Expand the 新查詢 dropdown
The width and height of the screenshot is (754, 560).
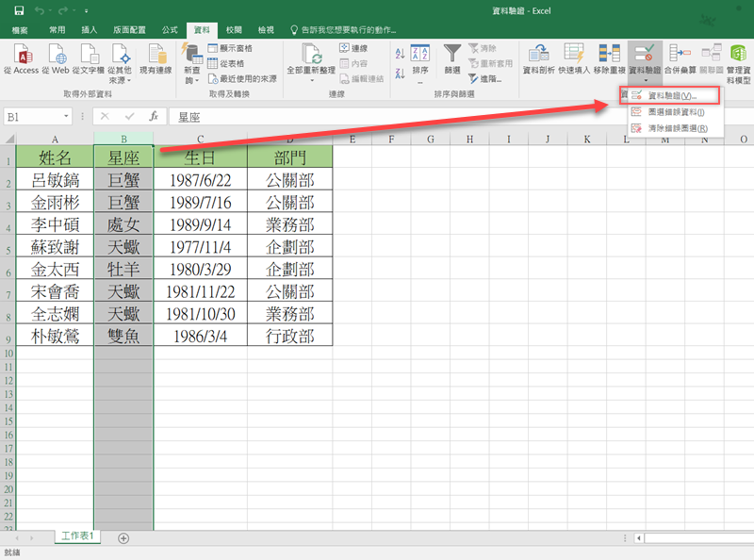tap(192, 81)
